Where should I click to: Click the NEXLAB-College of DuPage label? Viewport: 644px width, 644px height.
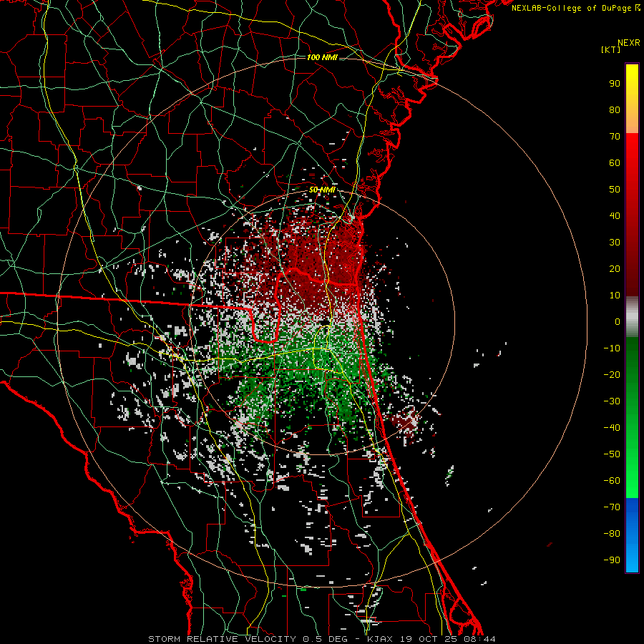576,8
